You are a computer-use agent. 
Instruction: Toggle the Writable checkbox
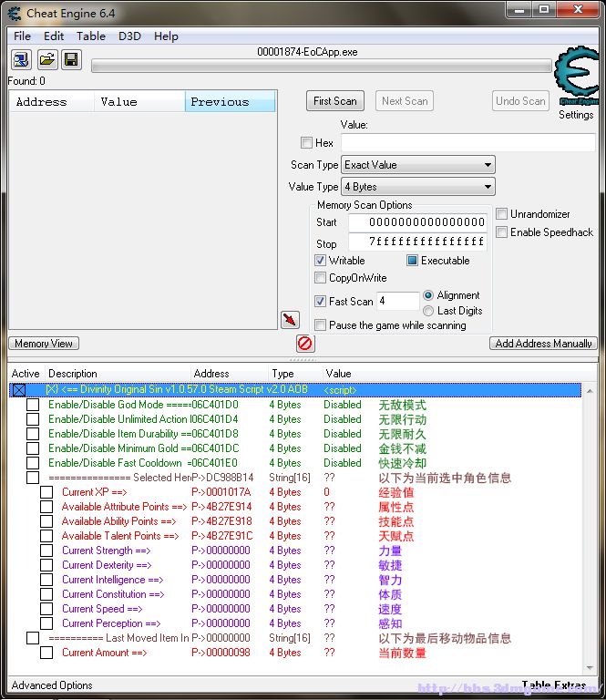point(320,261)
